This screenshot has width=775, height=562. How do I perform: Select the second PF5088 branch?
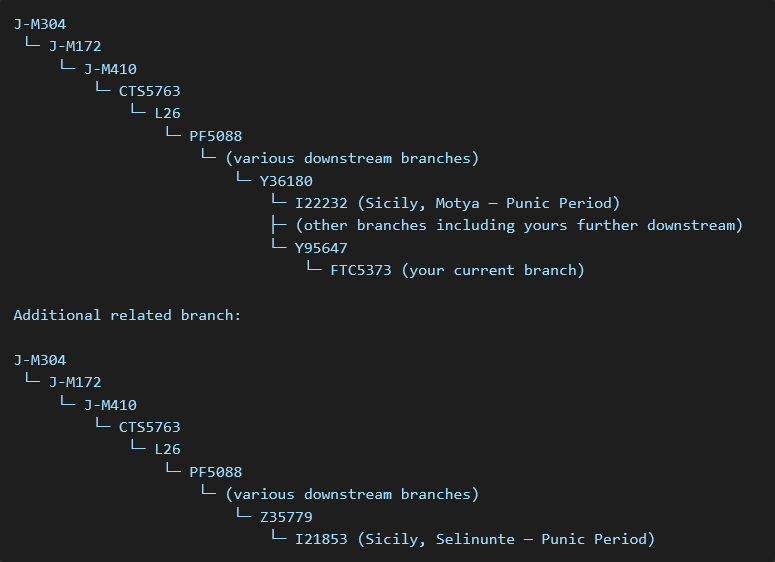coord(216,472)
